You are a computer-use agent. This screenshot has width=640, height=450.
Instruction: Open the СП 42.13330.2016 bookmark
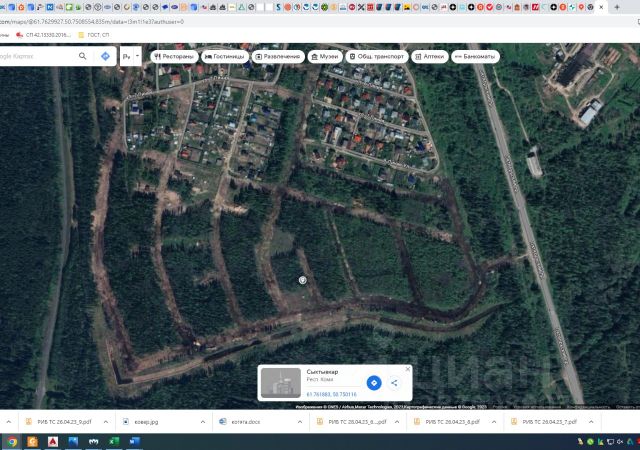tap(44, 35)
